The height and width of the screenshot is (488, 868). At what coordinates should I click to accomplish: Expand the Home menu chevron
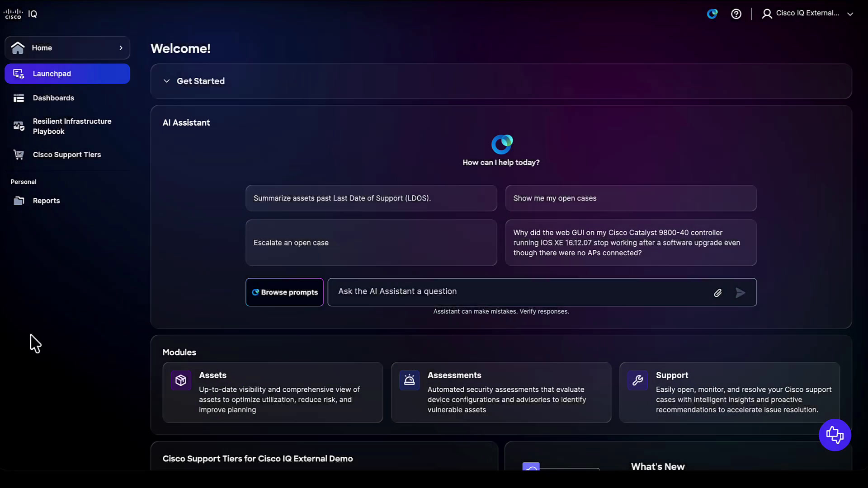coord(121,48)
